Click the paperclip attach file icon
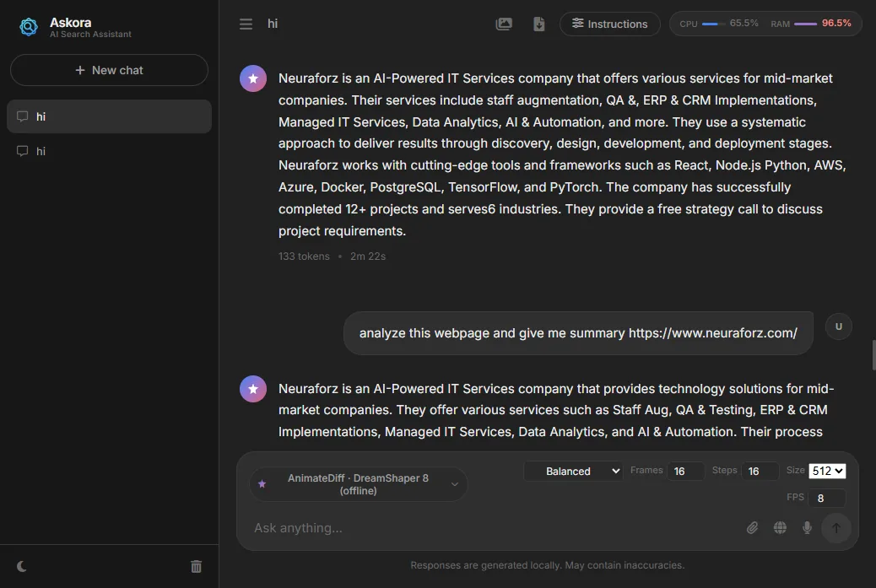Image resolution: width=876 pixels, height=588 pixels. coord(753,528)
